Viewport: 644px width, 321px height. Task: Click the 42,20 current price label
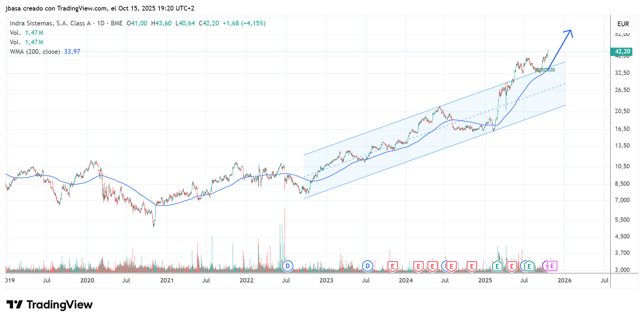click(x=622, y=52)
